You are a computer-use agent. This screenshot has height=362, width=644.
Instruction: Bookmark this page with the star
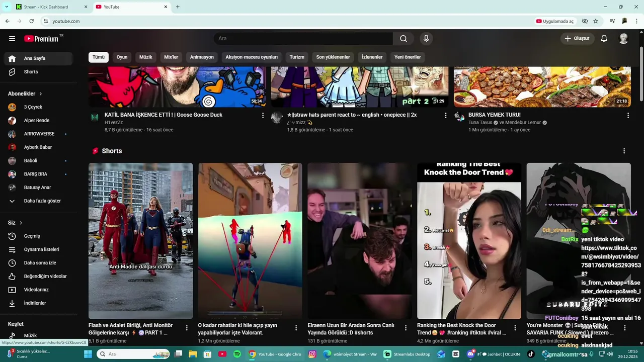[596, 21]
